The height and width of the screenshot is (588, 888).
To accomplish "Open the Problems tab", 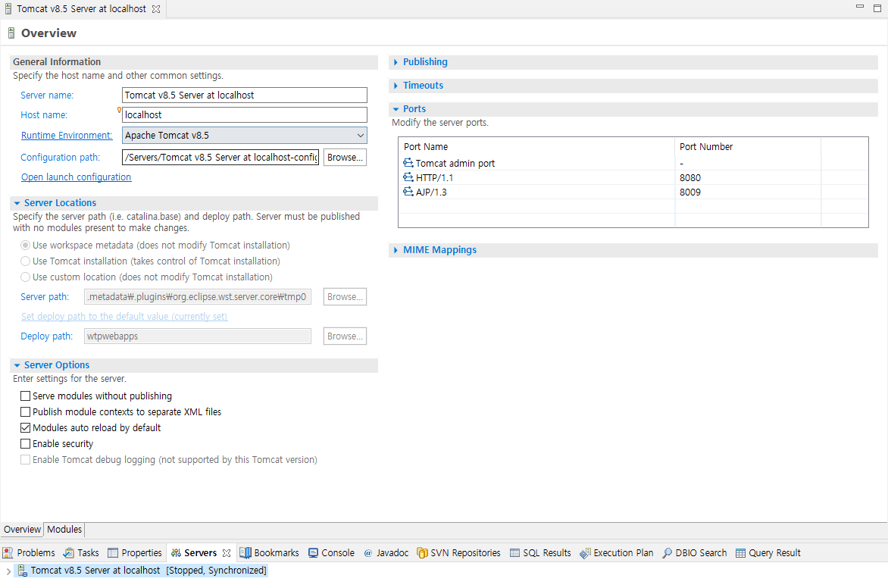I will click(29, 553).
